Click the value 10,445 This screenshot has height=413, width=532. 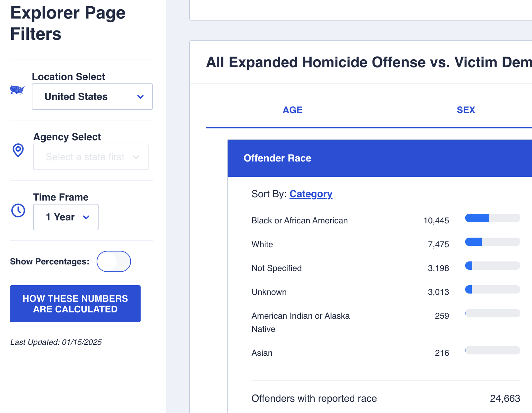436,220
